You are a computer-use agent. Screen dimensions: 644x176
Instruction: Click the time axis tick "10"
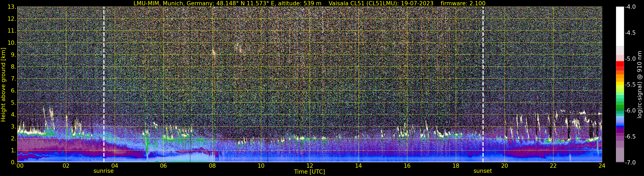[x=261, y=166]
